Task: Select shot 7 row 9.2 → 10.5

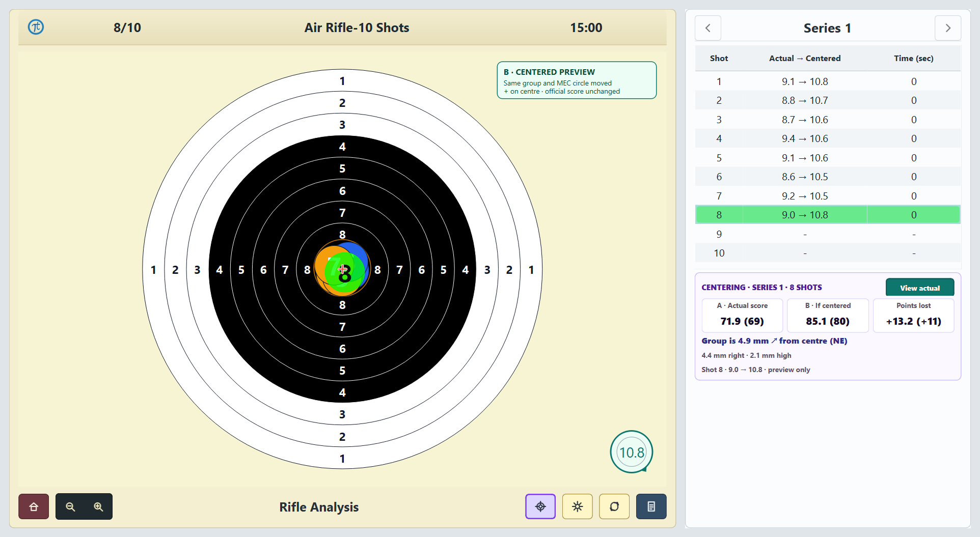Action: pyautogui.click(x=828, y=196)
